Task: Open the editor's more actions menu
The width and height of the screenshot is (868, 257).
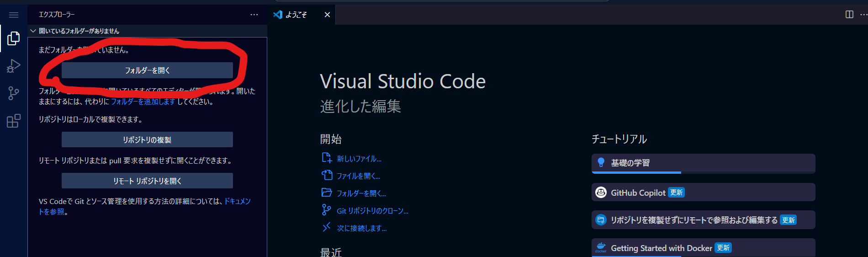Action: tap(863, 15)
